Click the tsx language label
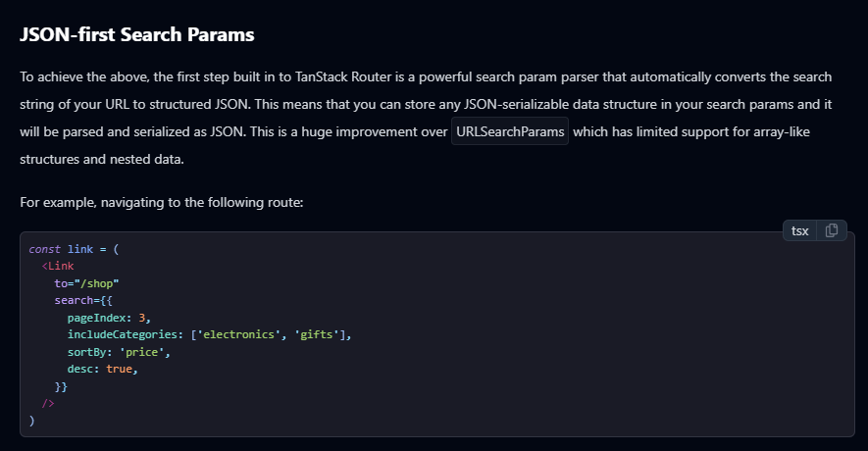868x451 pixels. [800, 230]
